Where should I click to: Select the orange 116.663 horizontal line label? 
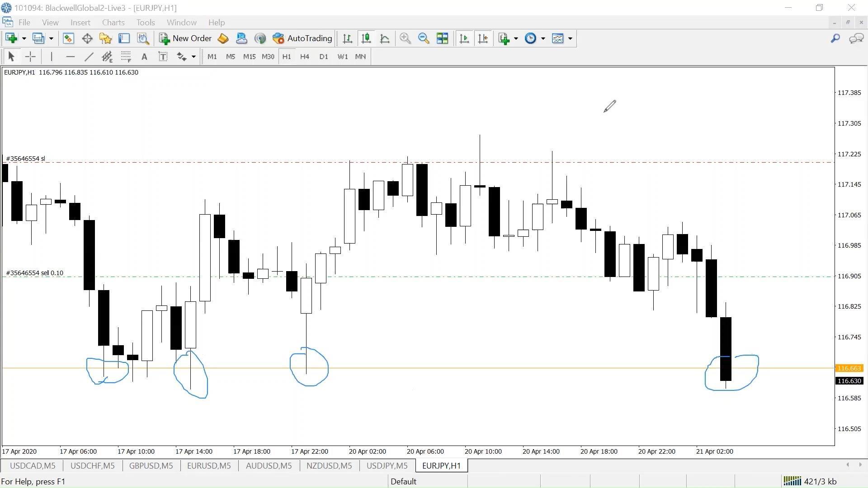tap(849, 368)
